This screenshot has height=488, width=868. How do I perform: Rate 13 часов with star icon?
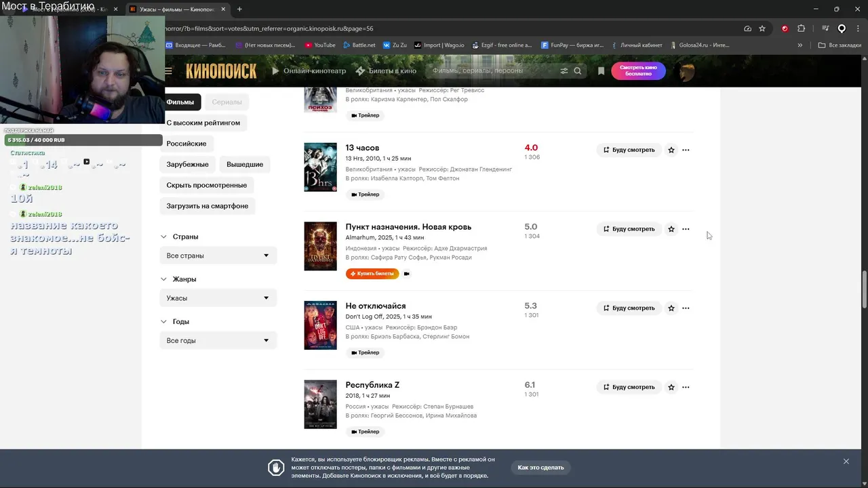(671, 150)
